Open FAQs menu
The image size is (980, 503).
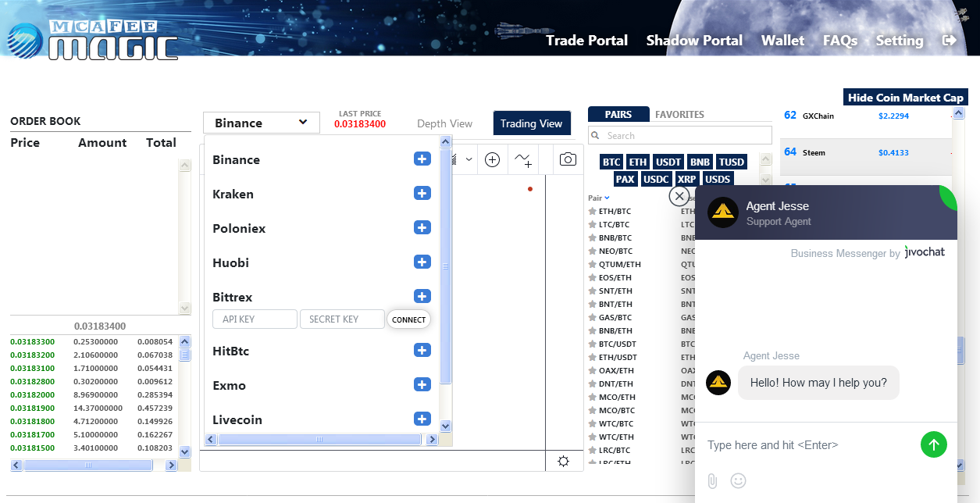tap(840, 41)
